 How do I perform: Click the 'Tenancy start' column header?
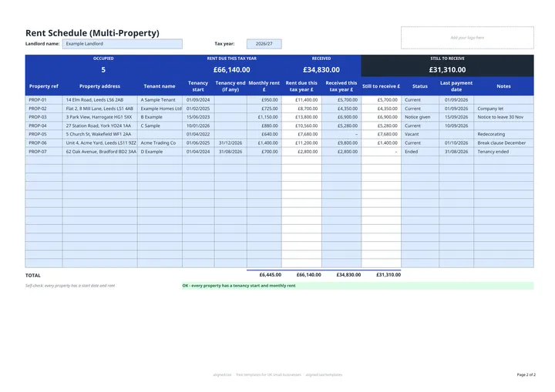click(198, 86)
